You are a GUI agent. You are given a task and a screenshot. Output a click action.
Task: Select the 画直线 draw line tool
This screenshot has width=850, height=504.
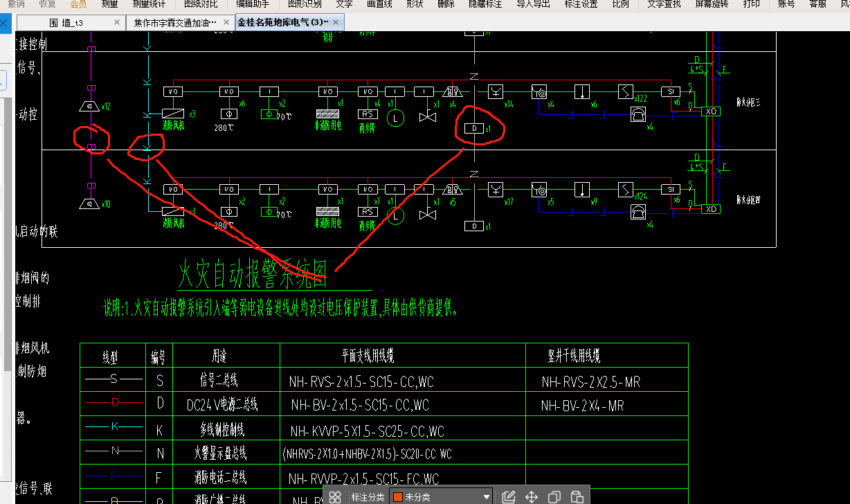379,4
